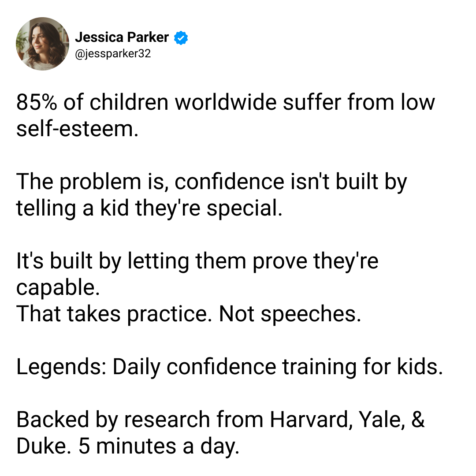The width and height of the screenshot is (476, 476).
Task: Select 'Daily confidence training for kids.'
Action: (278, 367)
